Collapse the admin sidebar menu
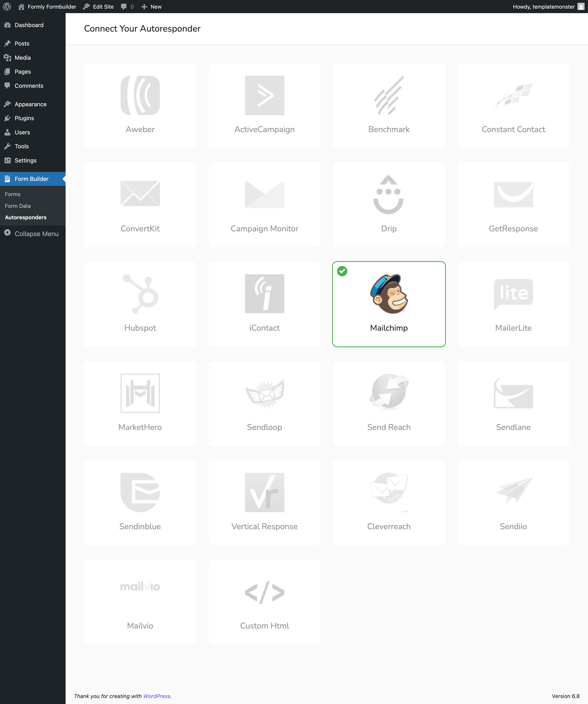Screen dimensions: 588x704 pos(33,234)
